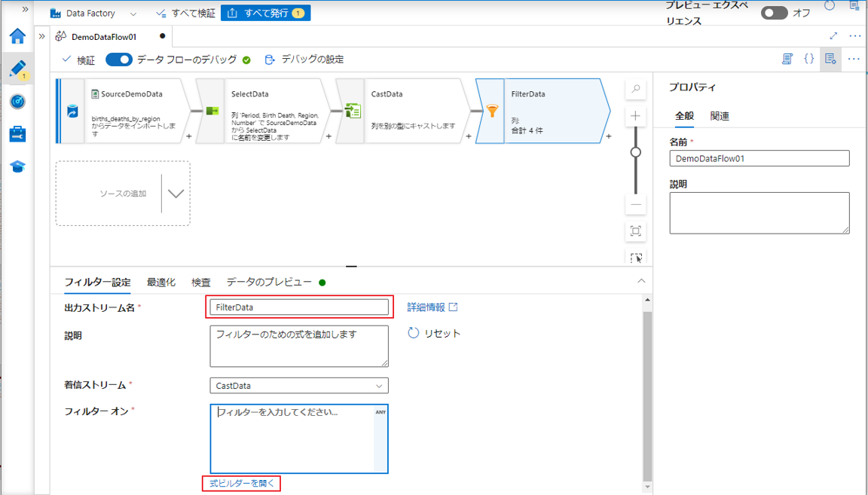868x495 pixels.
Task: Open the 着信ストリーム CastData dropdown
Action: 299,385
